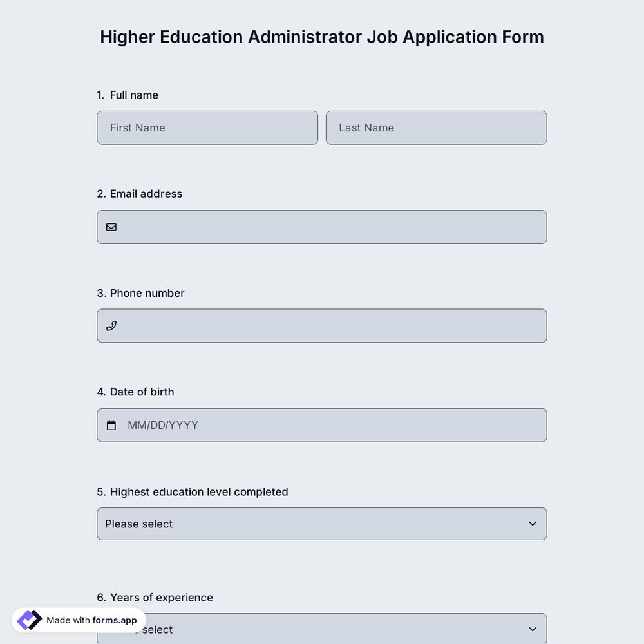Click the 'Made with forms.app' badge

tap(77, 620)
